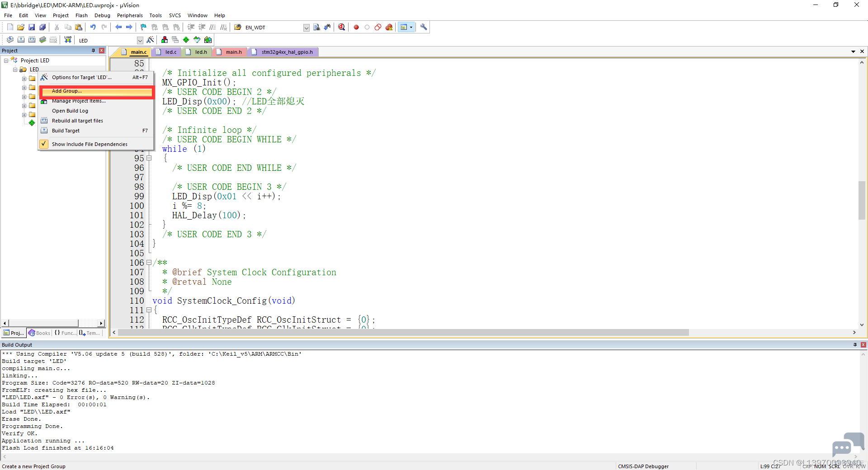
Task: Insert a breakpoint with the red dot
Action: click(x=356, y=27)
